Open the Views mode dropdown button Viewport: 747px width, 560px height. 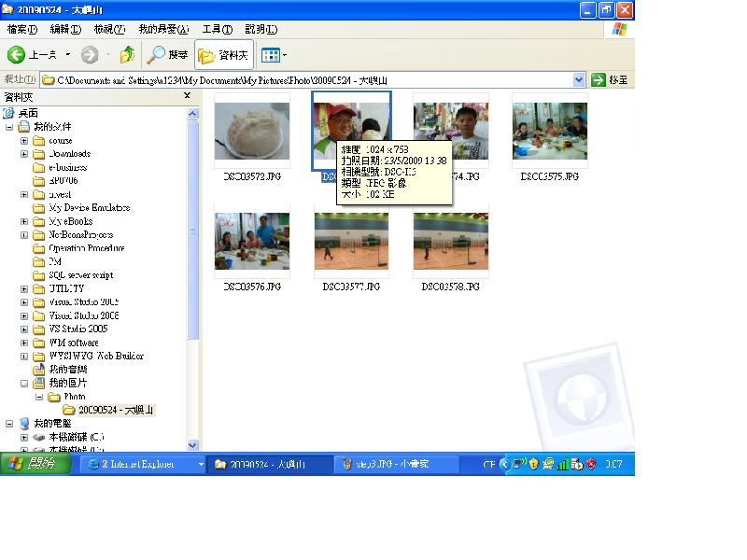[274, 55]
